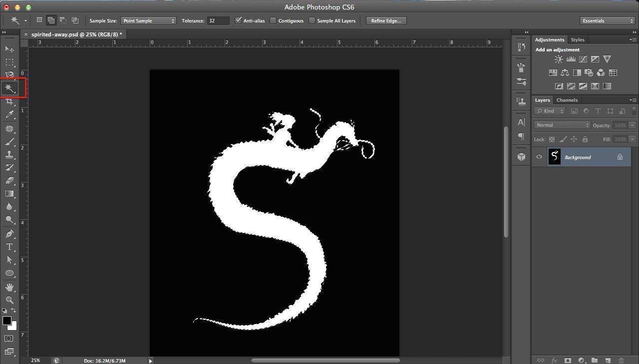
Task: Open the Essentials workspace dropdown
Action: [607, 20]
